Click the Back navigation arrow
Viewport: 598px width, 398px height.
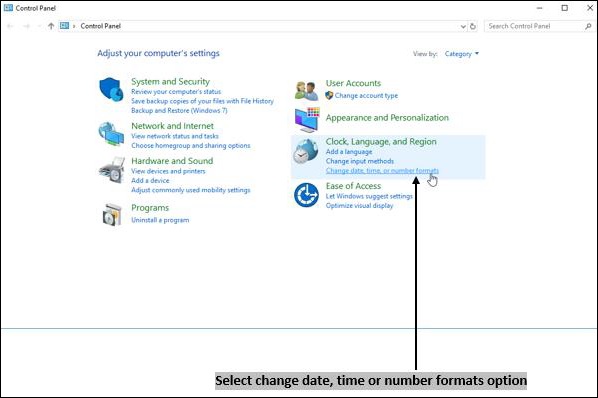point(10,26)
